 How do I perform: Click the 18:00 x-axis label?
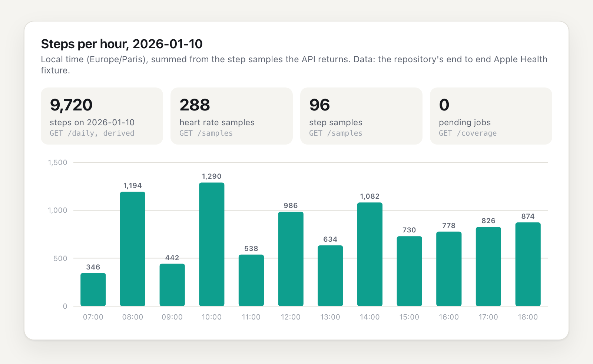(x=528, y=317)
